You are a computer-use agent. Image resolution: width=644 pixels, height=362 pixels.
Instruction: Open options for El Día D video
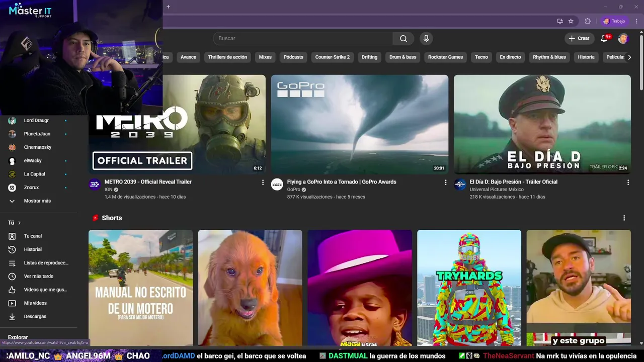coord(628,183)
